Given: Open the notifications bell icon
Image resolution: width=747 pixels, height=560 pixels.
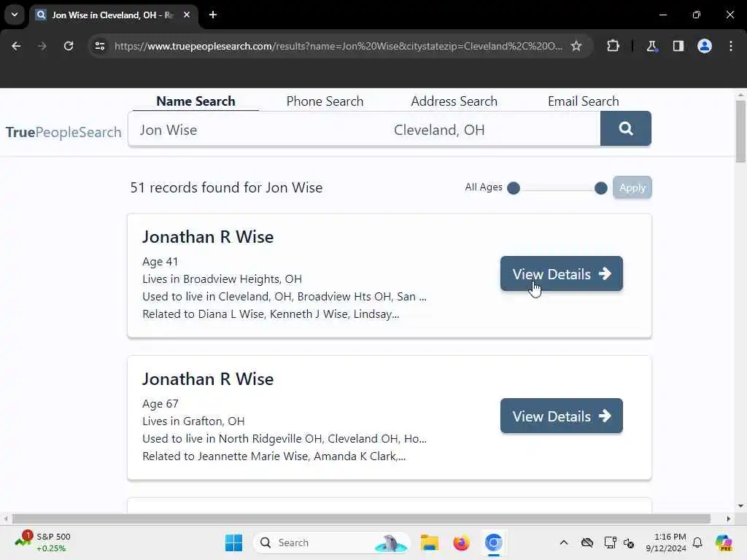Looking at the screenshot, I should (697, 542).
